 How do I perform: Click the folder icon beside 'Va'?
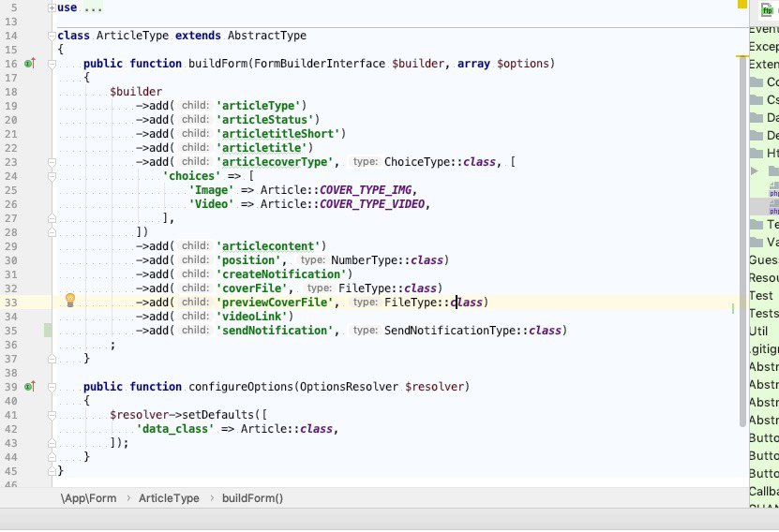757,243
